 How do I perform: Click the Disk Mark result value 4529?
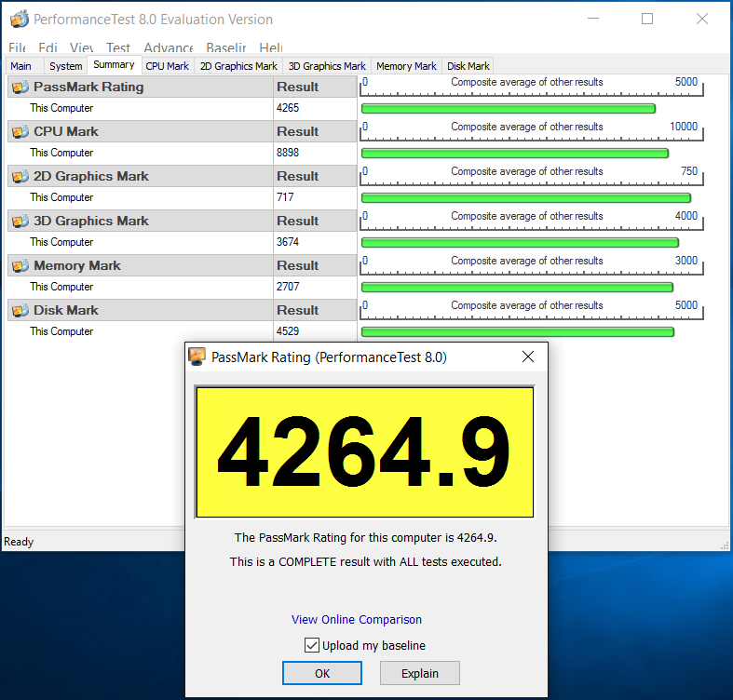click(288, 331)
